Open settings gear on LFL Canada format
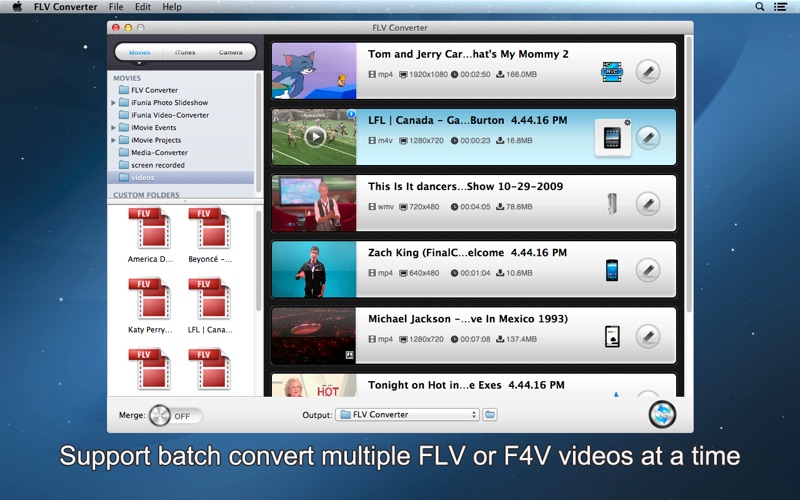Screen dimensions: 800x500 tap(627, 122)
